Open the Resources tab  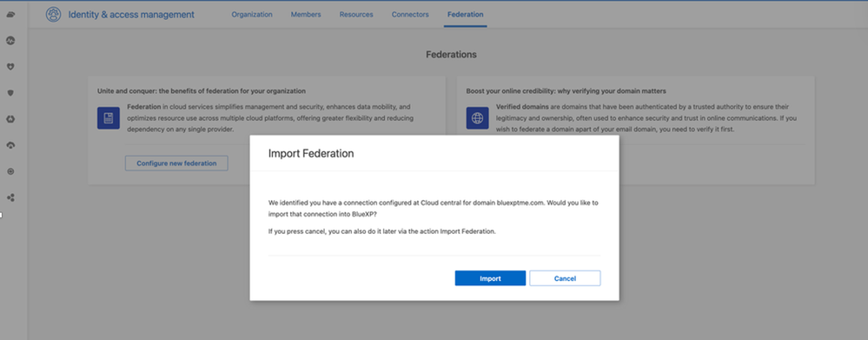[356, 15]
